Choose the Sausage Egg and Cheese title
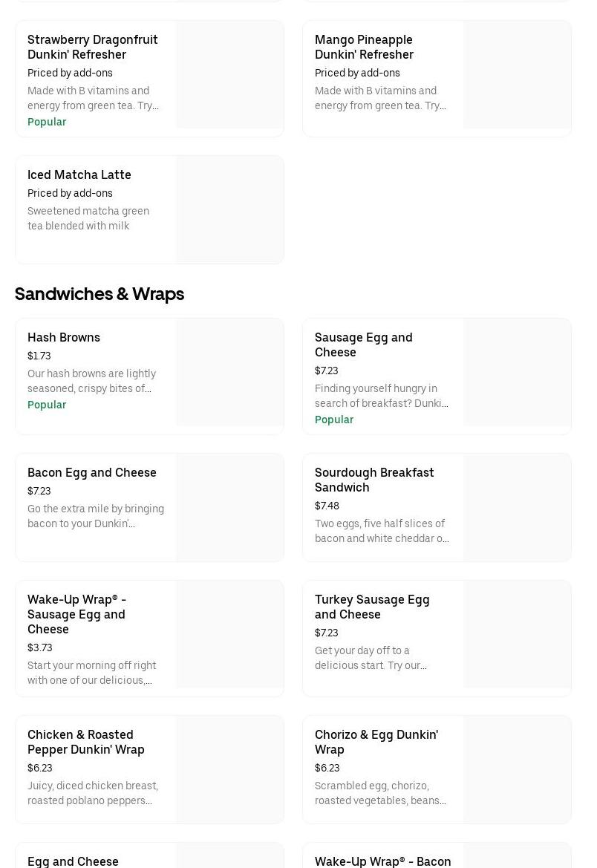 click(x=363, y=345)
